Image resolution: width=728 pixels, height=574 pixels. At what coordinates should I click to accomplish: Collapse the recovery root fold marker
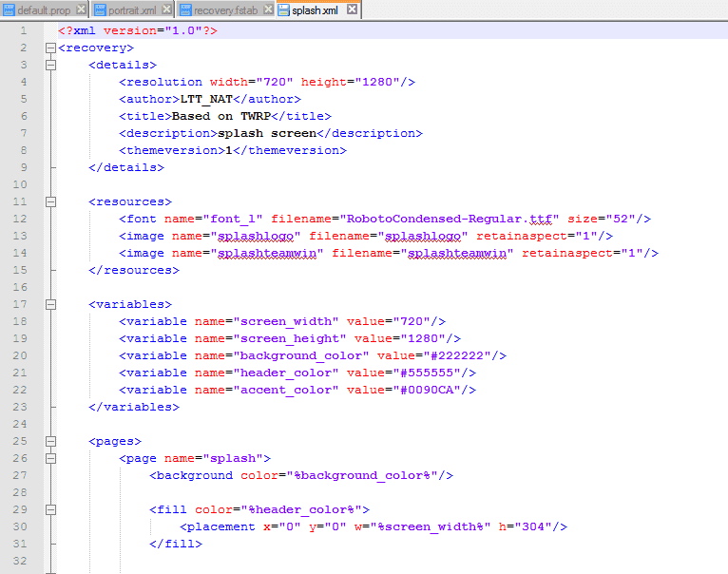pos(50,48)
